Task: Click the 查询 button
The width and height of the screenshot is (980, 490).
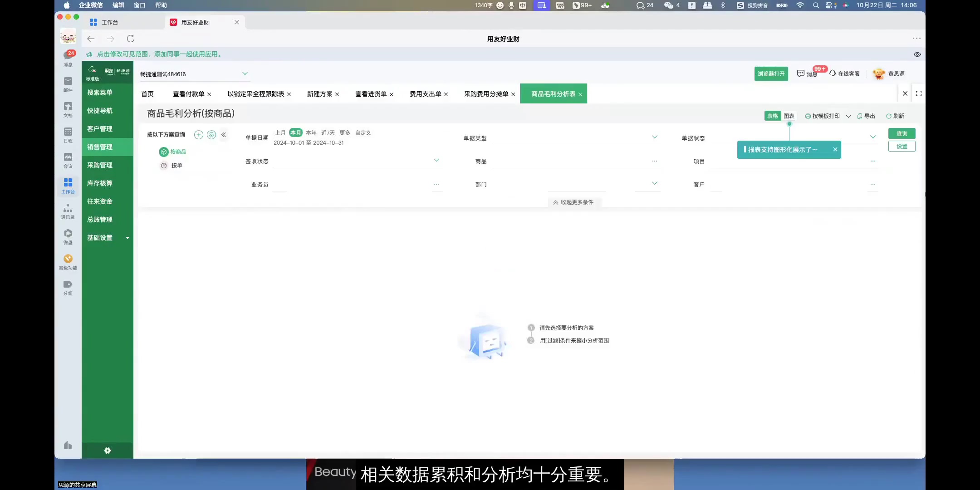Action: pyautogui.click(x=902, y=133)
